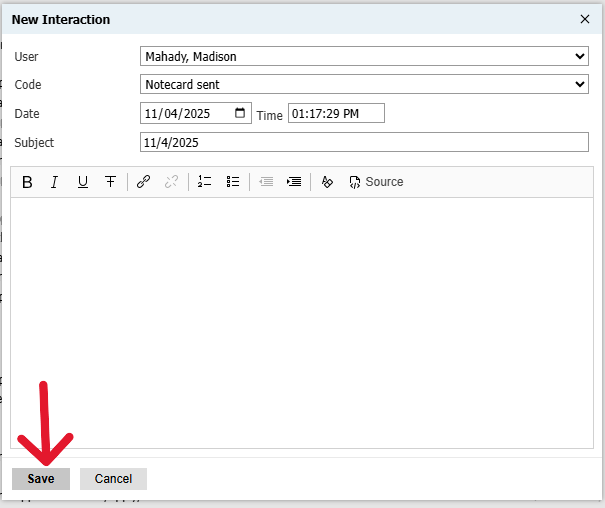
Task: Save the new interaction
Action: (41, 479)
